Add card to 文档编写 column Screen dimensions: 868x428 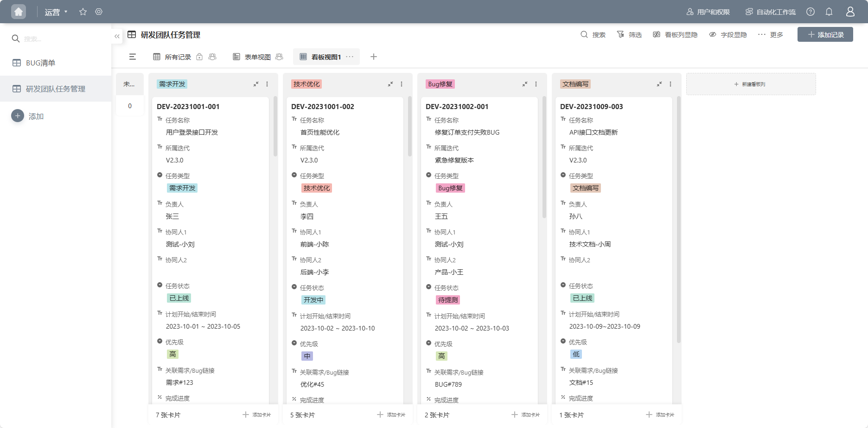coord(660,415)
